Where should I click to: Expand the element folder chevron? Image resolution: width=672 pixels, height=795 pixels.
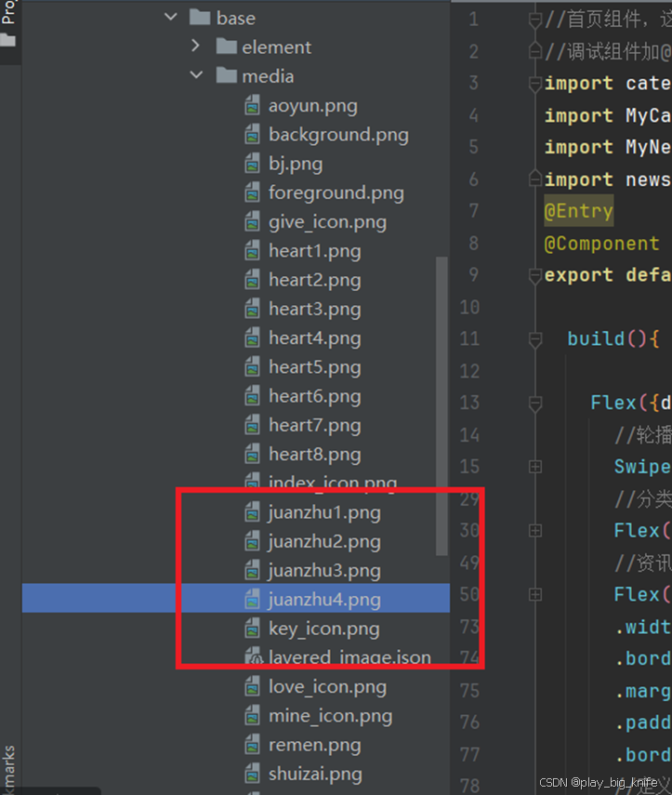click(x=195, y=46)
